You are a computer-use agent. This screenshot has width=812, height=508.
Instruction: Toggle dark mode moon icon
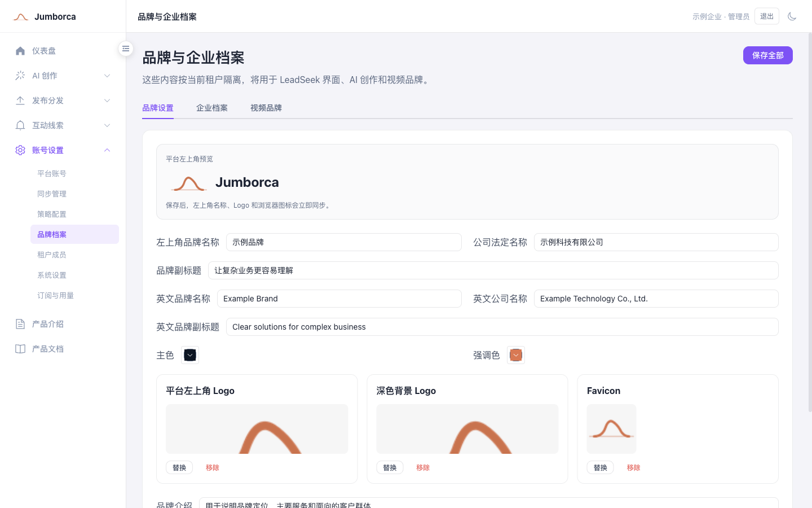click(792, 16)
